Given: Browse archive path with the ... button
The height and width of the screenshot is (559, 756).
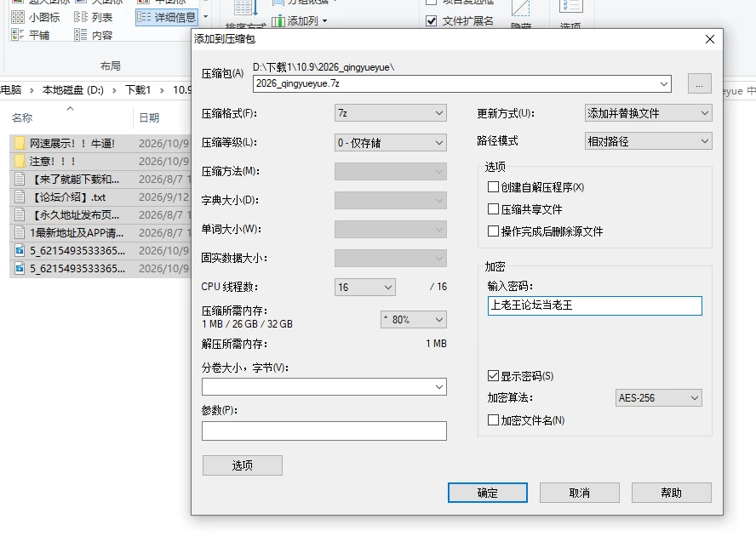Looking at the screenshot, I should pos(699,84).
